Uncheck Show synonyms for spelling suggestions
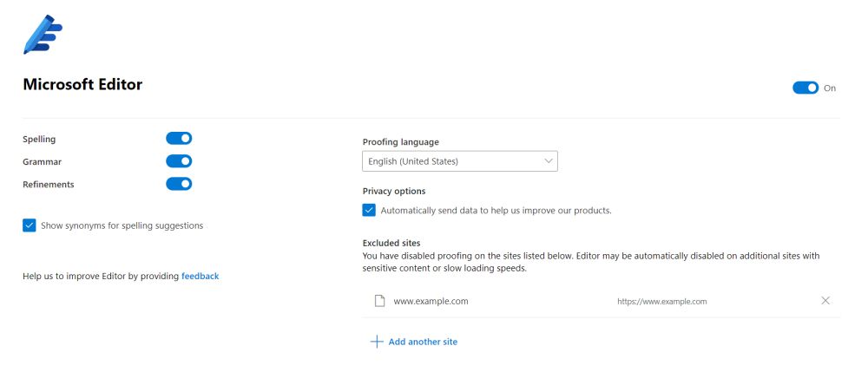 pos(30,225)
